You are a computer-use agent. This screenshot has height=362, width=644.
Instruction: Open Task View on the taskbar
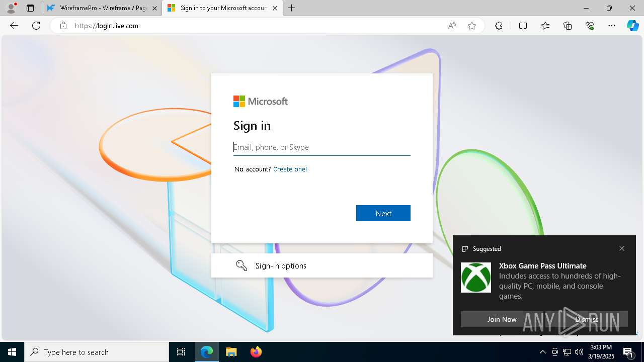181,352
